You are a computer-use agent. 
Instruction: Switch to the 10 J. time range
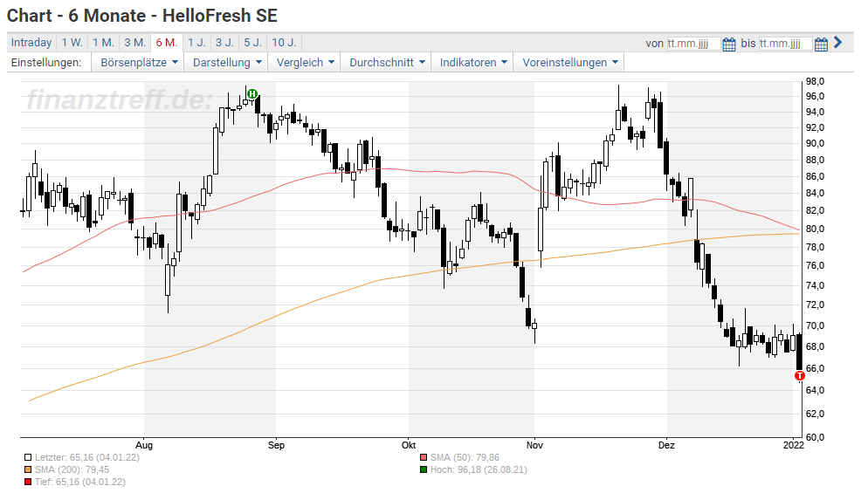[284, 43]
